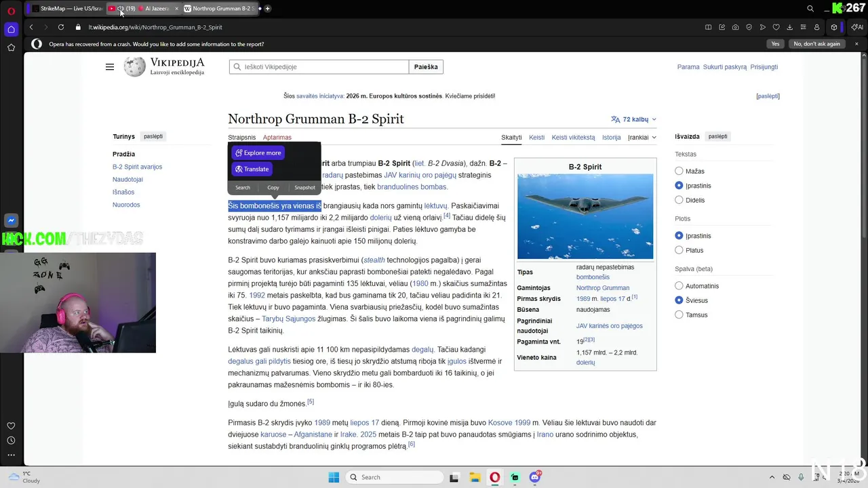The width and height of the screenshot is (868, 488).
Task: Open Windows Start menu
Action: pos(334,477)
